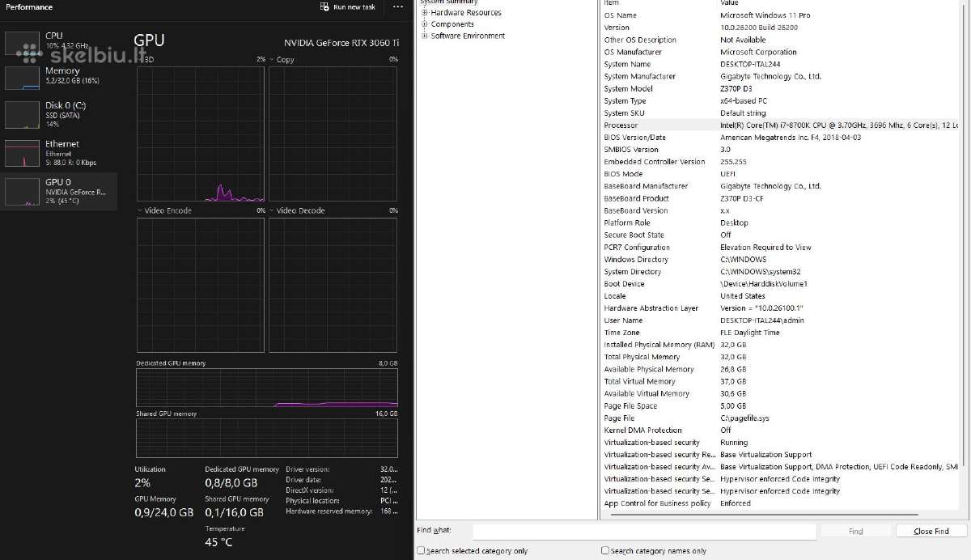The height and width of the screenshot is (560, 971).
Task: Click the Intel Core i7-8700K processor value
Action: click(x=839, y=125)
